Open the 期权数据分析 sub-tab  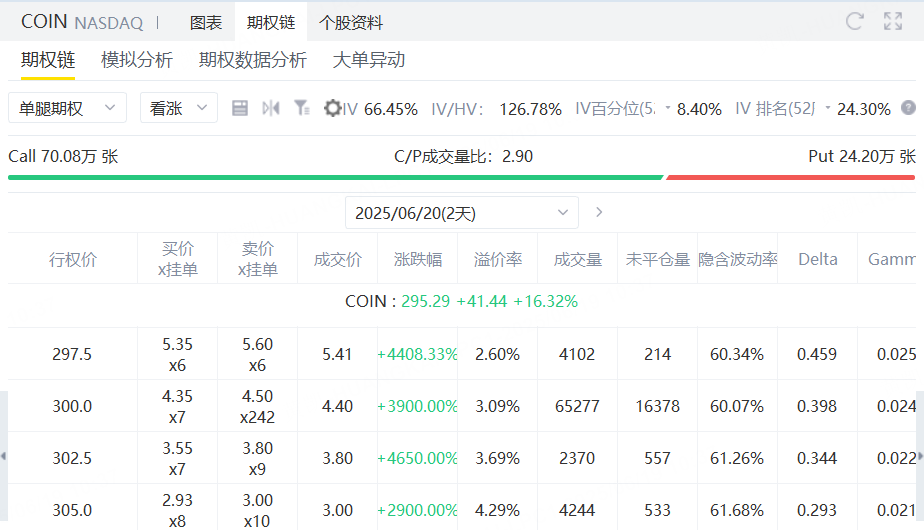click(x=253, y=60)
